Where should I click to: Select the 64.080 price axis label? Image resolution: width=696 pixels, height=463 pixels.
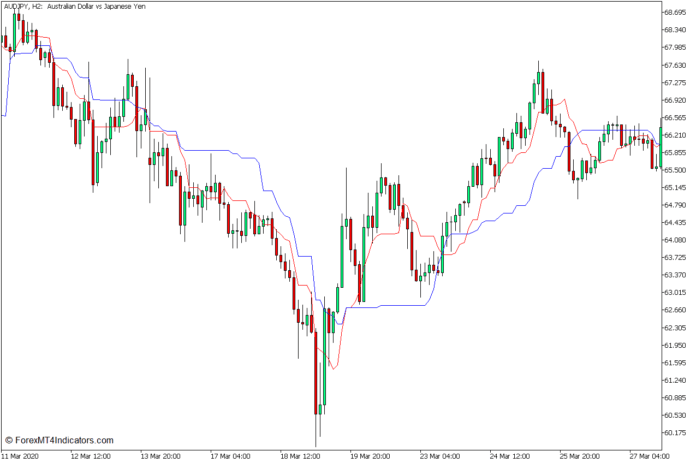[x=674, y=240]
